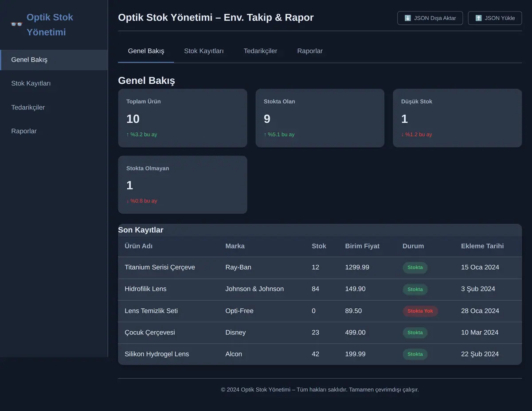This screenshot has width=532, height=411.
Task: Open the Raporlar tab
Action: coord(310,51)
